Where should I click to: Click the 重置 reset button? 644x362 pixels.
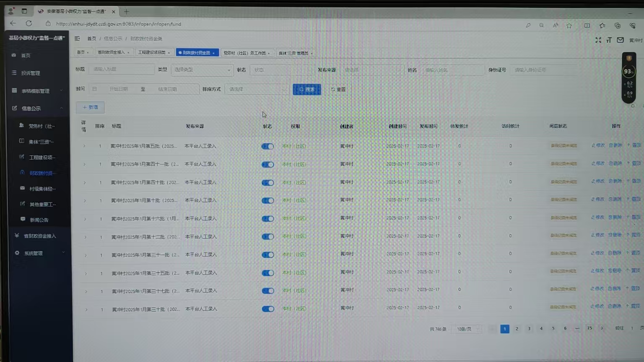point(338,89)
